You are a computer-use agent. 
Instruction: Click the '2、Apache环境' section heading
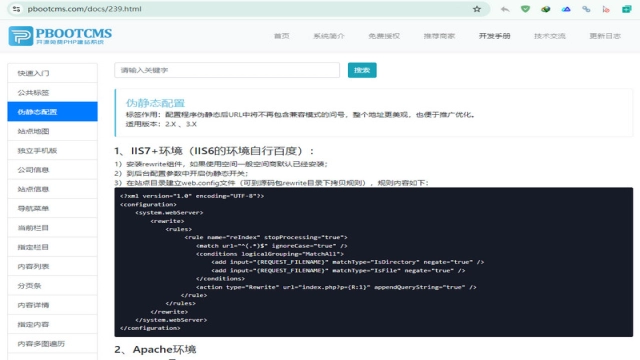pyautogui.click(x=155, y=349)
